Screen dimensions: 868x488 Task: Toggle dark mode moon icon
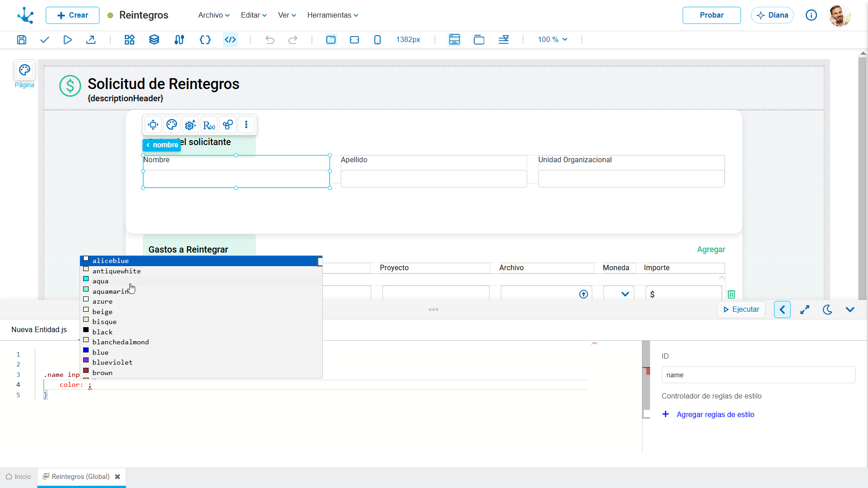pyautogui.click(x=827, y=310)
